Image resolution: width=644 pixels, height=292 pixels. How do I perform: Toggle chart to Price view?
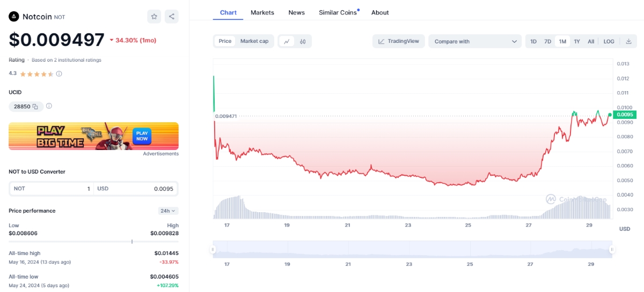click(225, 41)
